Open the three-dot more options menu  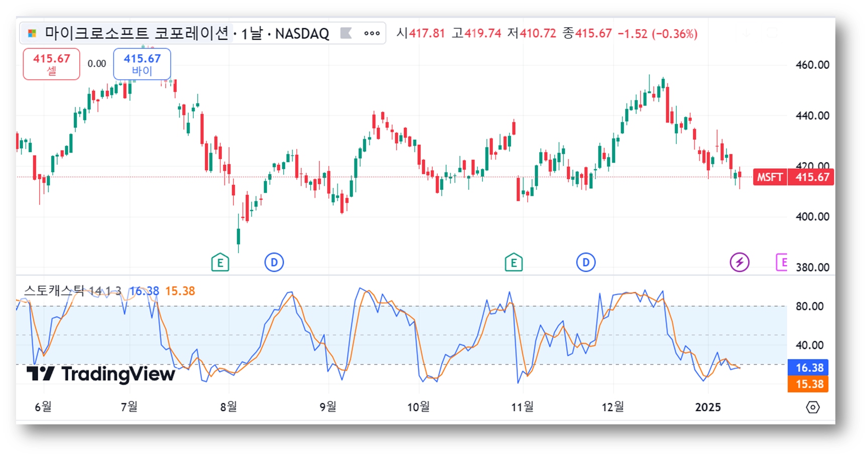pyautogui.click(x=372, y=34)
